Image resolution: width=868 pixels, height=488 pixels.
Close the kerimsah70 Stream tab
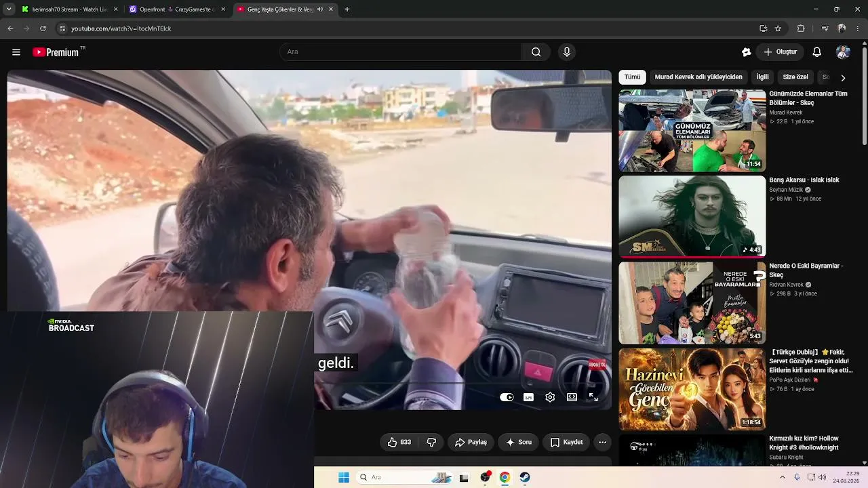point(115,9)
